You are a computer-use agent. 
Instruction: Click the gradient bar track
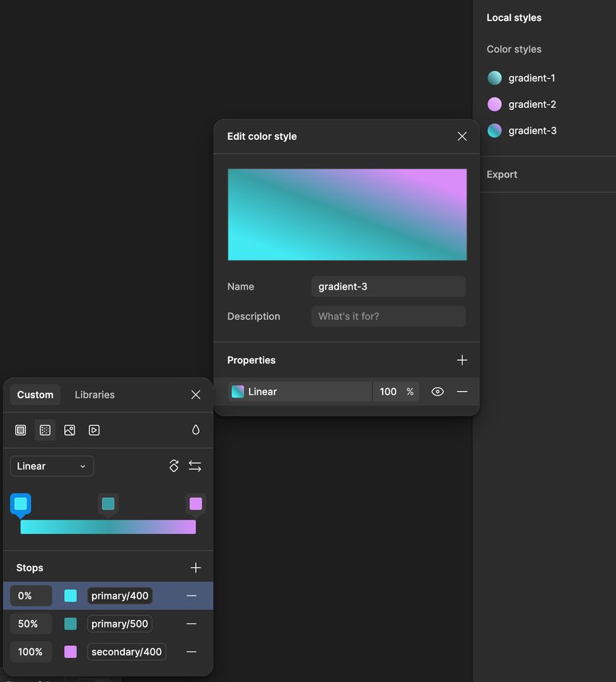coord(108,527)
